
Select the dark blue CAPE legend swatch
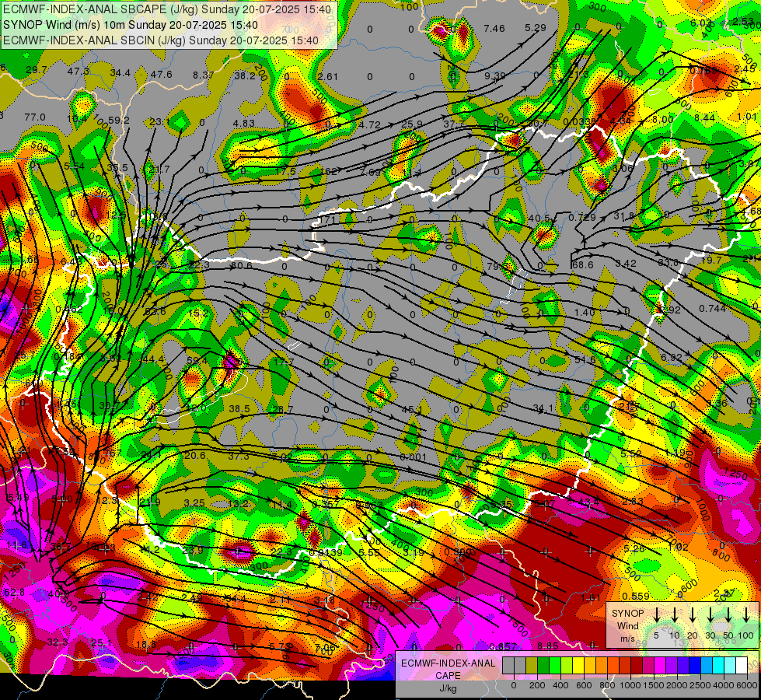point(694,665)
